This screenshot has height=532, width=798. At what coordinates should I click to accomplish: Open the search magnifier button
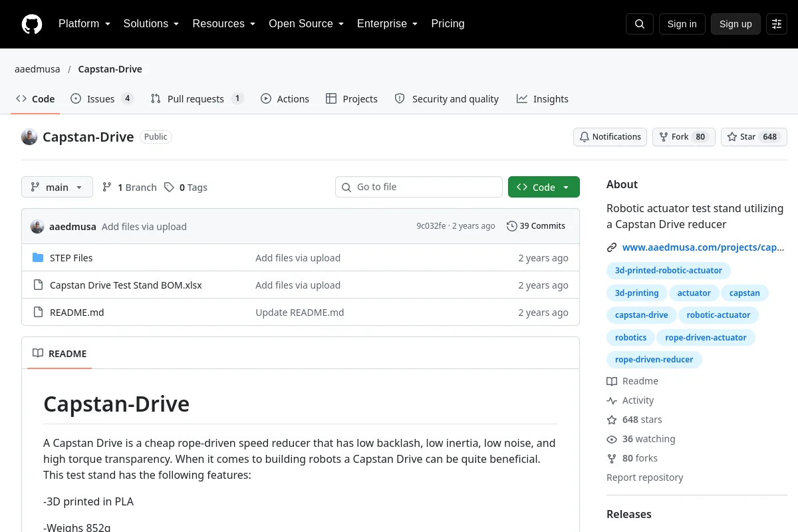(x=640, y=24)
